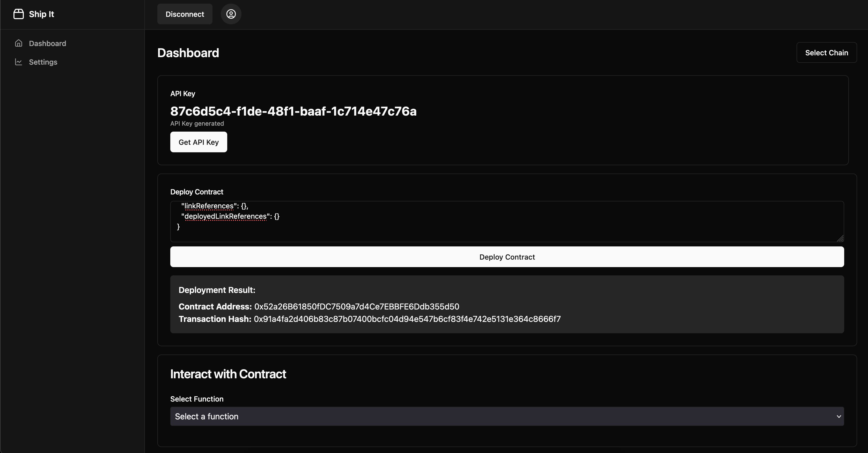Image resolution: width=868 pixels, height=453 pixels.
Task: Click the "linkReferences" line in textarea
Action: coord(215,206)
